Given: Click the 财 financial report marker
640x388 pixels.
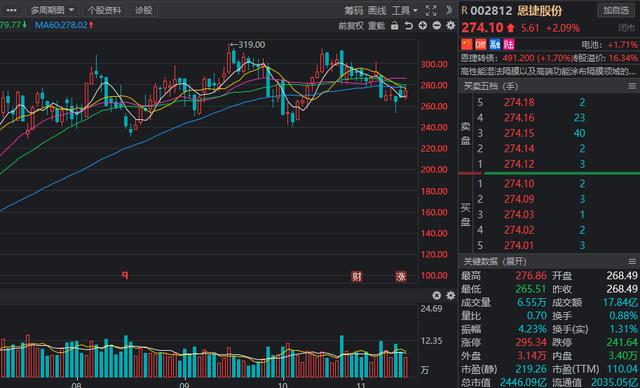Looking at the screenshot, I should point(357,277).
